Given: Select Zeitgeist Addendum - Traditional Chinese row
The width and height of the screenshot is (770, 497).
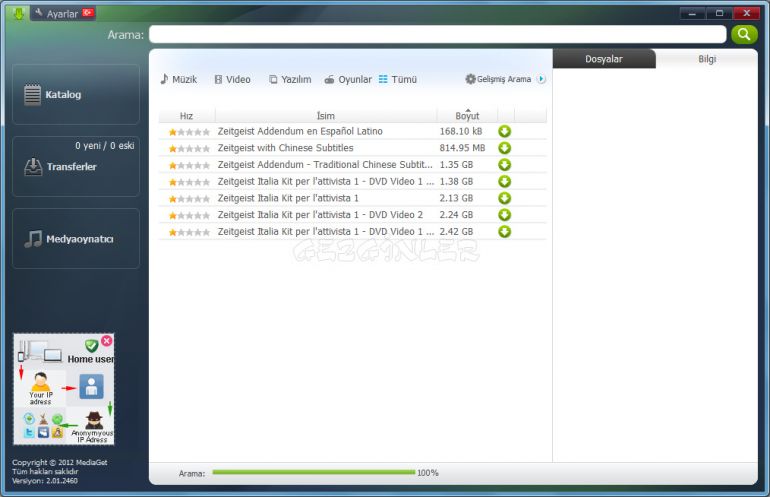Looking at the screenshot, I should pos(353,165).
